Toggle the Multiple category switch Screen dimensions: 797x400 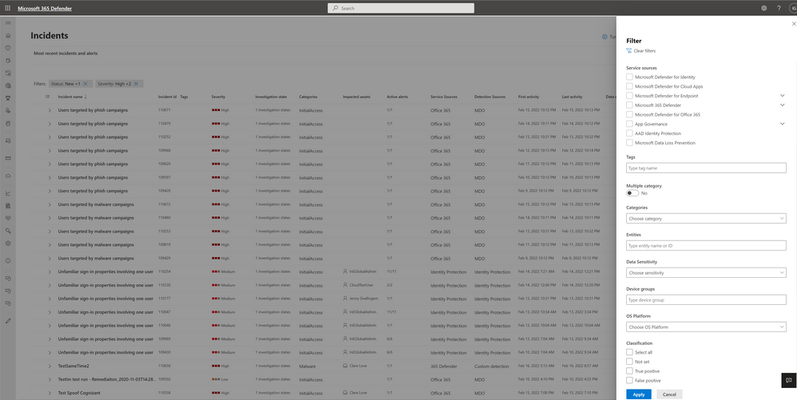point(632,193)
